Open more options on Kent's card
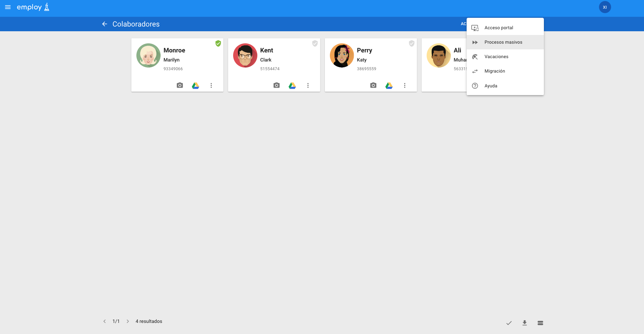Image resolution: width=644 pixels, height=334 pixels. pos(308,85)
